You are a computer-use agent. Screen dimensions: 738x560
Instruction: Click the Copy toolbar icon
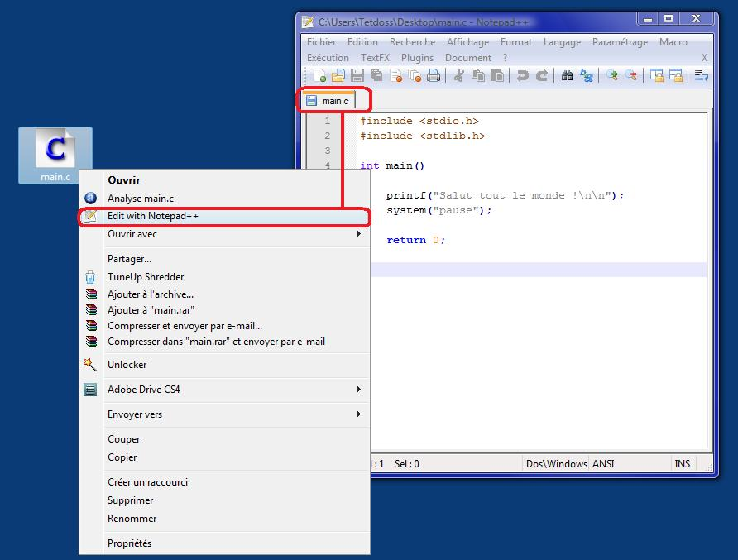(x=478, y=75)
